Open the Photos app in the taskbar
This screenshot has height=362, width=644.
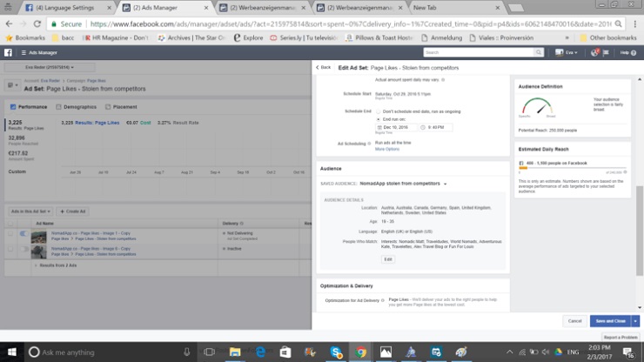tap(386, 352)
